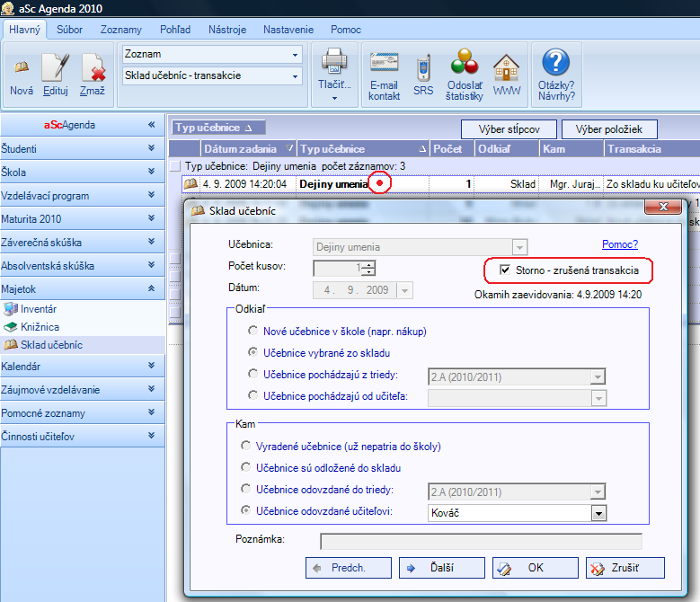Click the Poznámka input field
The width and height of the screenshot is (700, 602).
(481, 541)
